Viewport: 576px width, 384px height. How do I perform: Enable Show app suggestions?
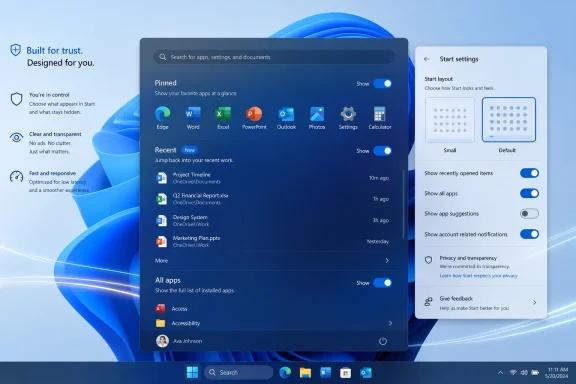[x=529, y=213]
